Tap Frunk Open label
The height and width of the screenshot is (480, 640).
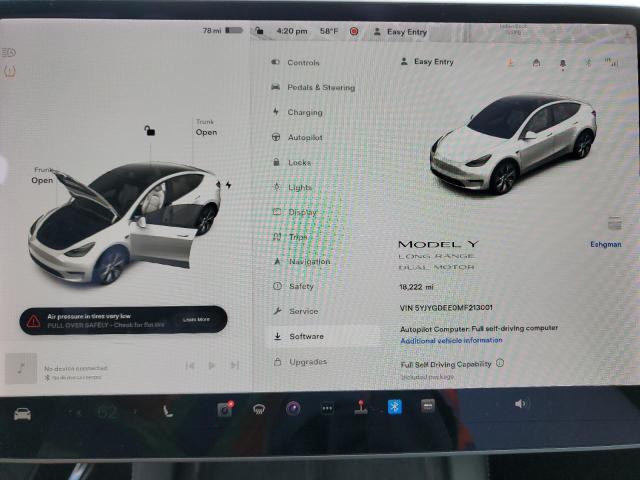coord(42,176)
